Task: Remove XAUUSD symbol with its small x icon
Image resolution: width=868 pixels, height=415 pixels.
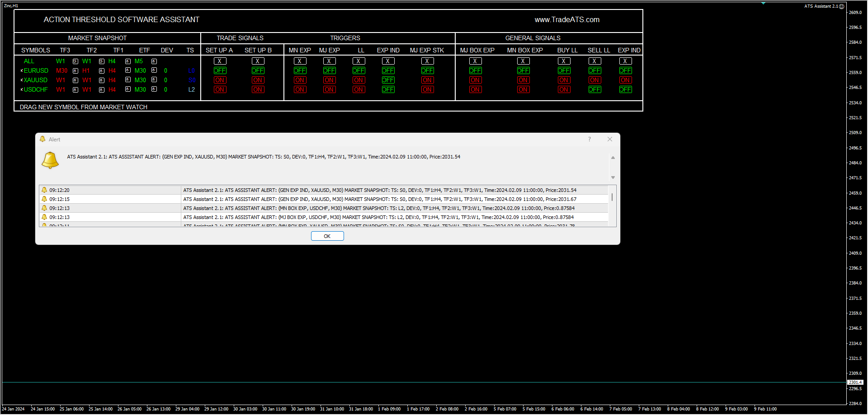Action: [x=22, y=80]
